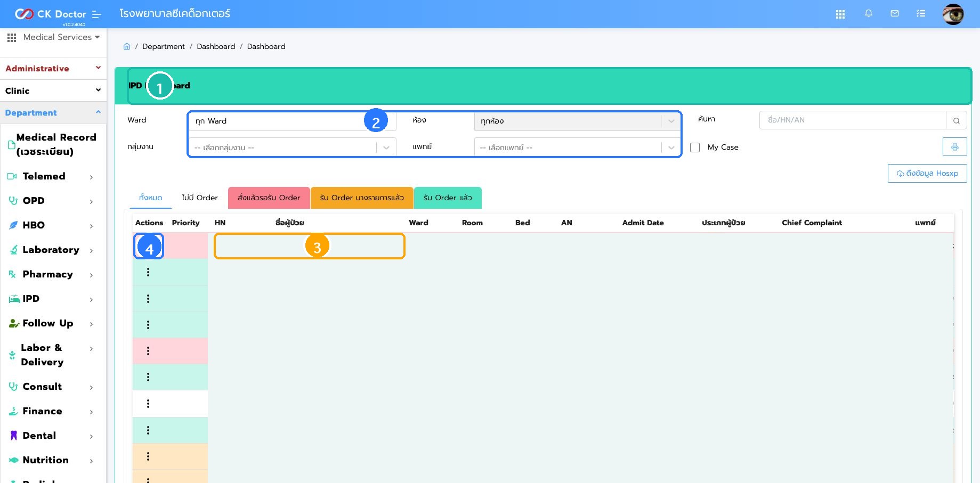Open the เลือกแพทย์ doctor dropdown
The width and height of the screenshot is (980, 483).
(x=577, y=148)
